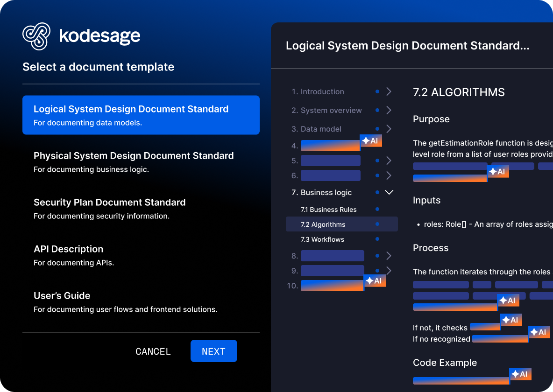
Task: Click the AI badge next to 'If no recognized'
Action: click(539, 332)
